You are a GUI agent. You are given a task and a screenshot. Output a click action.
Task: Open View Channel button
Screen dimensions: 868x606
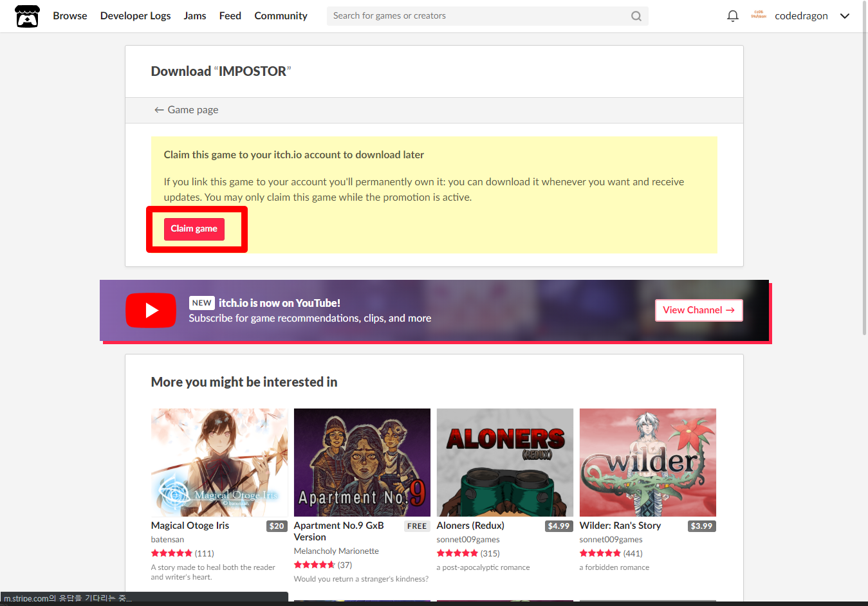[699, 310]
